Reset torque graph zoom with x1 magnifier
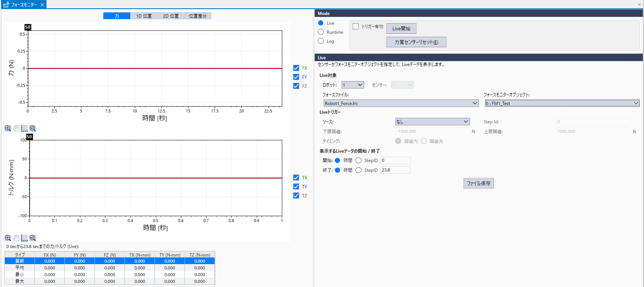This screenshot has height=287, width=644. click(x=33, y=238)
